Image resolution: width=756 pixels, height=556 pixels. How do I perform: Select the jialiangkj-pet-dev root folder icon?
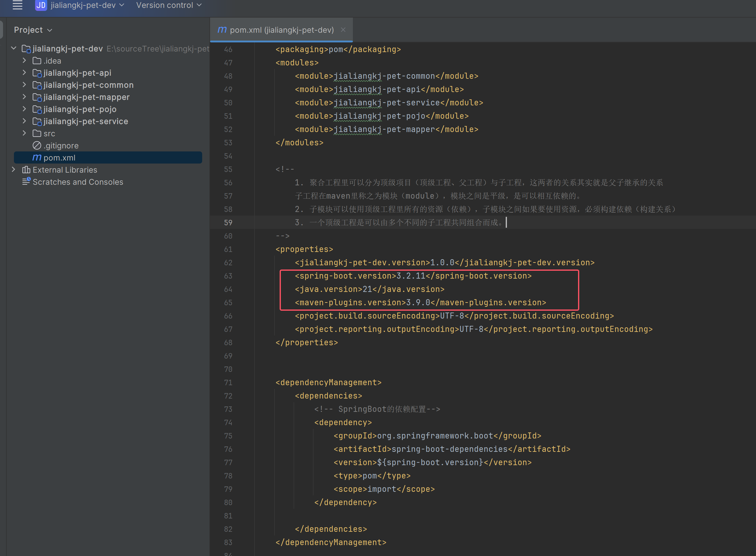pos(26,49)
